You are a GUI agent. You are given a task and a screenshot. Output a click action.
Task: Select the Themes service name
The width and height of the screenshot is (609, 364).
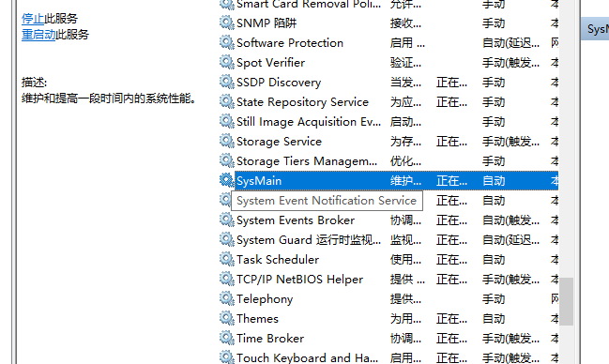(257, 319)
